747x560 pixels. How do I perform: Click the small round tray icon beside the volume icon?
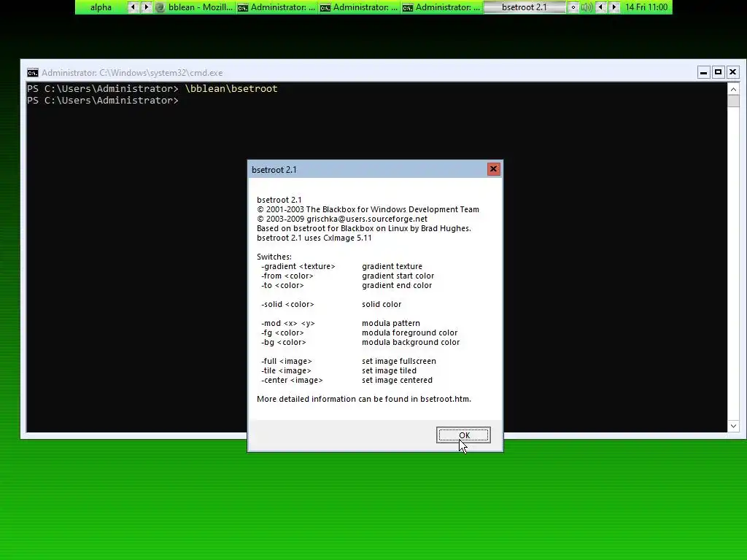pos(573,7)
